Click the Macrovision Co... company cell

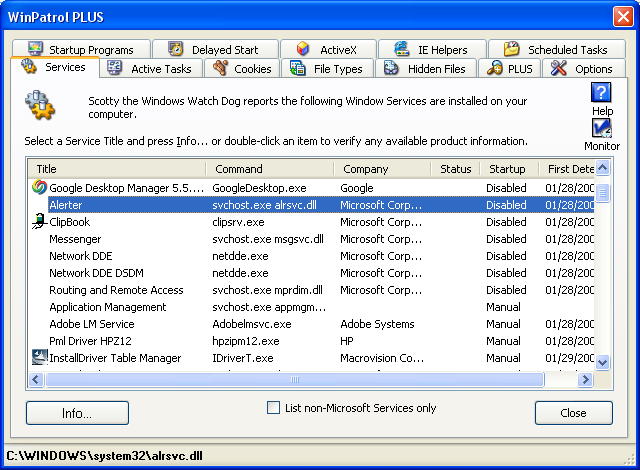[382, 358]
